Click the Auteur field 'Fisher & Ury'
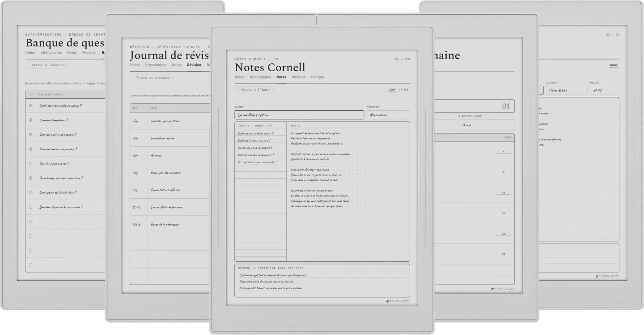644x335 pixels. point(567,90)
